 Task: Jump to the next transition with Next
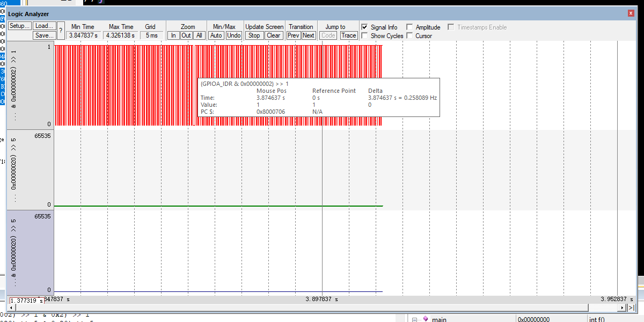tap(308, 35)
